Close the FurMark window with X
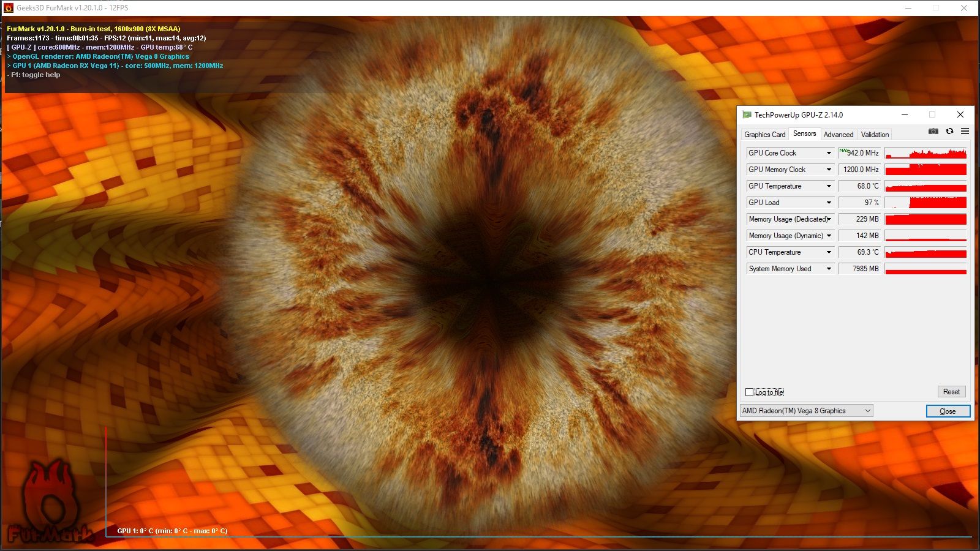The image size is (980, 551). pos(963,8)
